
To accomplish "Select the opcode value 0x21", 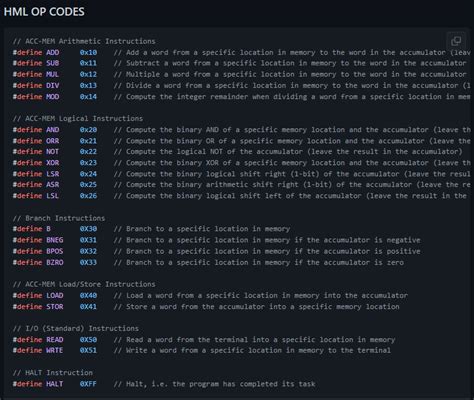I will [x=88, y=141].
